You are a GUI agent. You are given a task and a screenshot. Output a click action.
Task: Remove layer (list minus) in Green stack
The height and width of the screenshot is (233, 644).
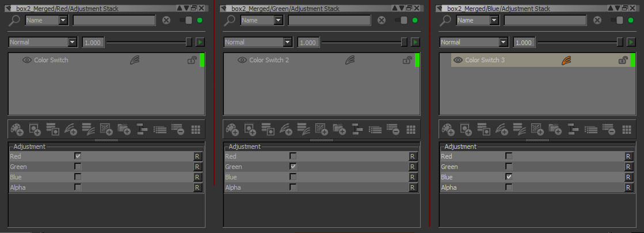click(393, 130)
